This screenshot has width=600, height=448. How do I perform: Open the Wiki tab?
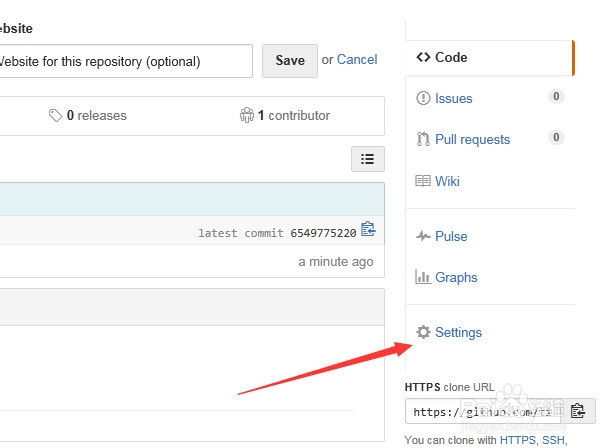[x=447, y=181]
